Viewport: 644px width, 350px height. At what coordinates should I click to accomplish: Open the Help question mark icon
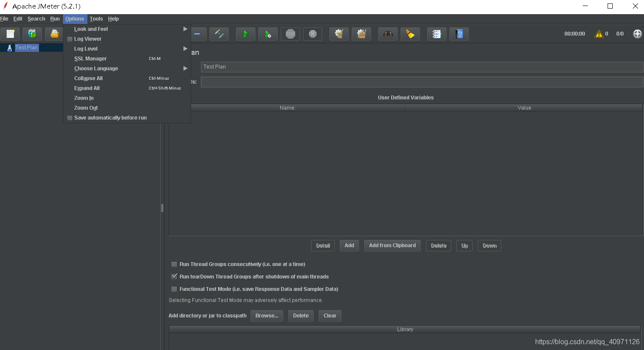click(459, 34)
